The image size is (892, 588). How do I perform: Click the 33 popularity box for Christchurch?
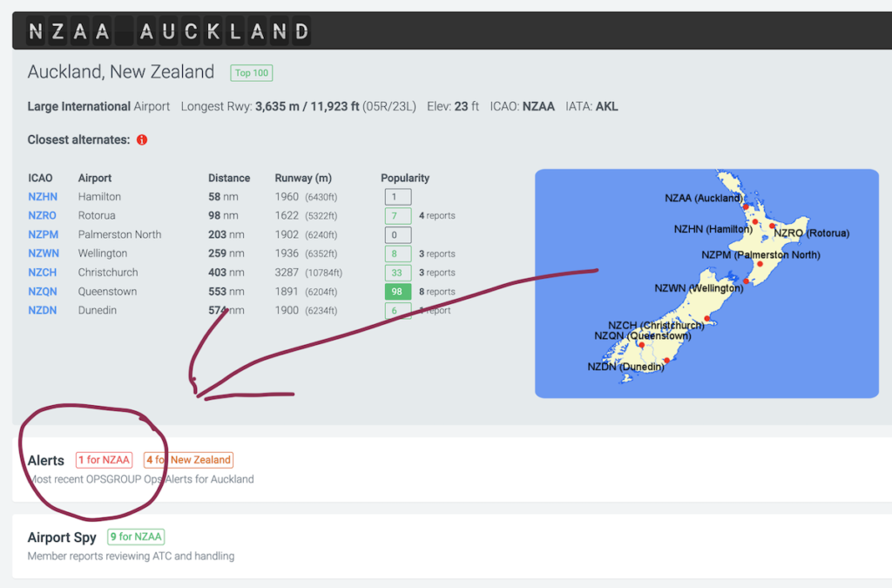[398, 273]
